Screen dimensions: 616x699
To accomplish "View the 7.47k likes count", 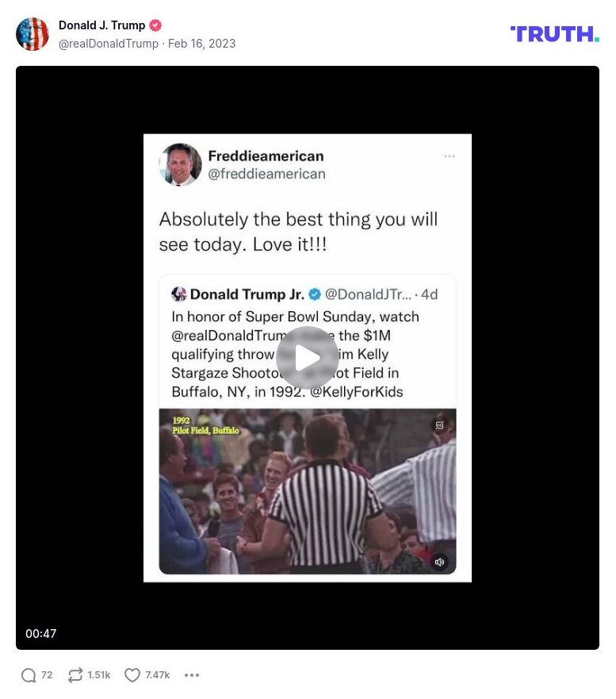I will (x=158, y=675).
